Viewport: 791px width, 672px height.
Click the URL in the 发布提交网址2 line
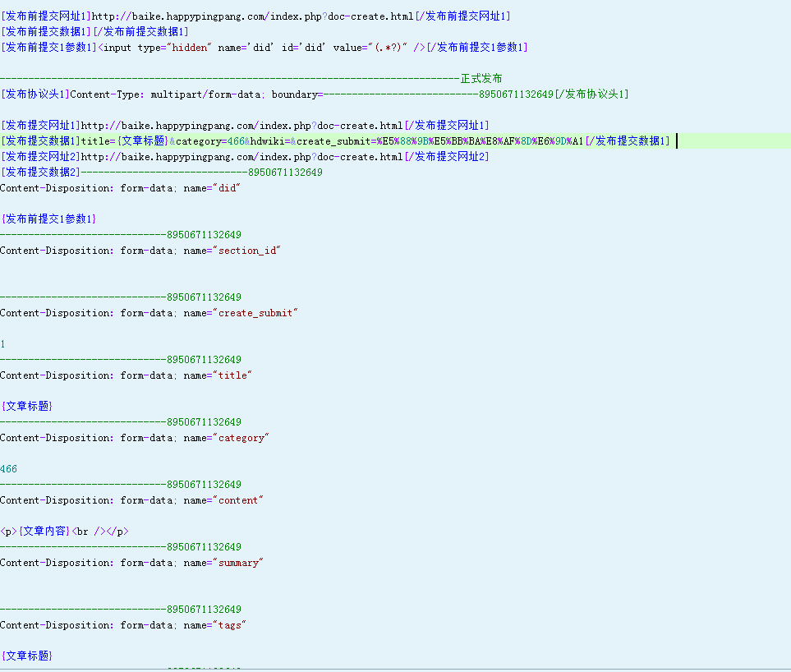(241, 157)
